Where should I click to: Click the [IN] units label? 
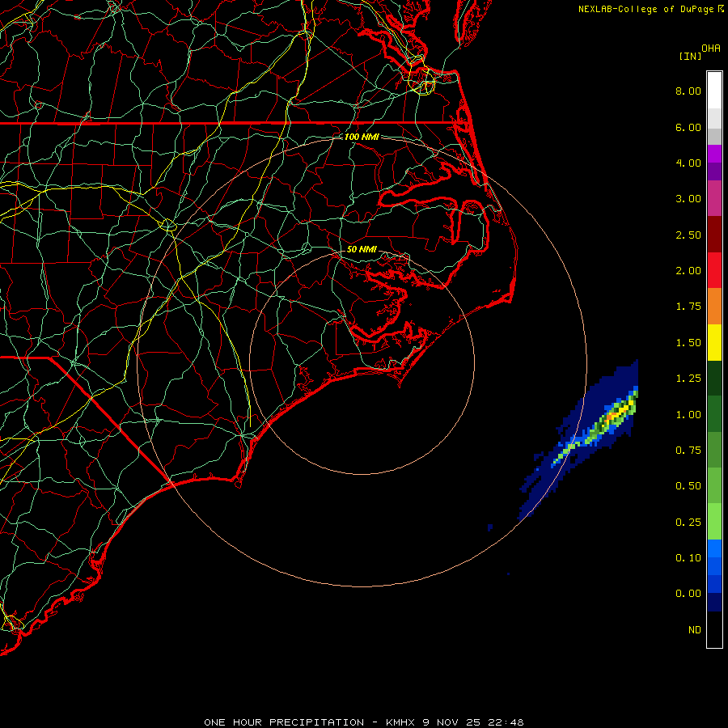689,56
